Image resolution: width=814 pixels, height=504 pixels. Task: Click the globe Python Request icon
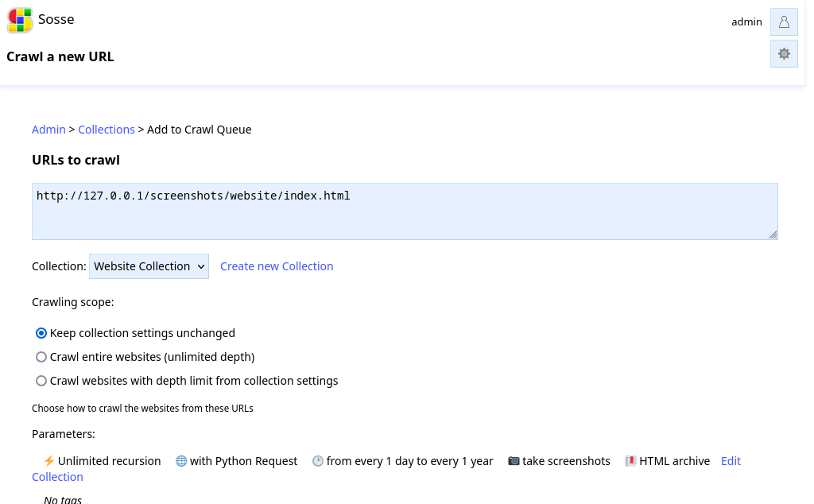pos(181,461)
